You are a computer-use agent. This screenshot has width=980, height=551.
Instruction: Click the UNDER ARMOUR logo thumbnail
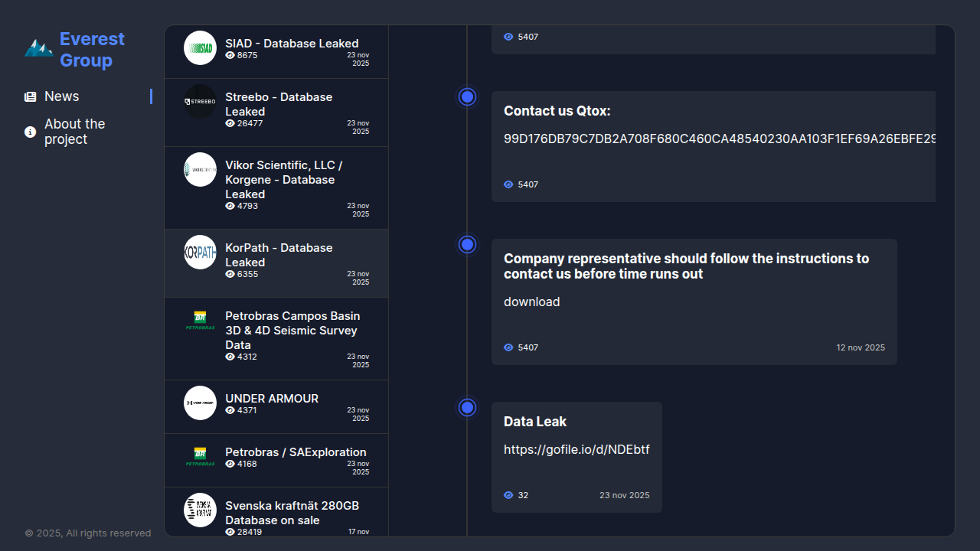tap(200, 403)
